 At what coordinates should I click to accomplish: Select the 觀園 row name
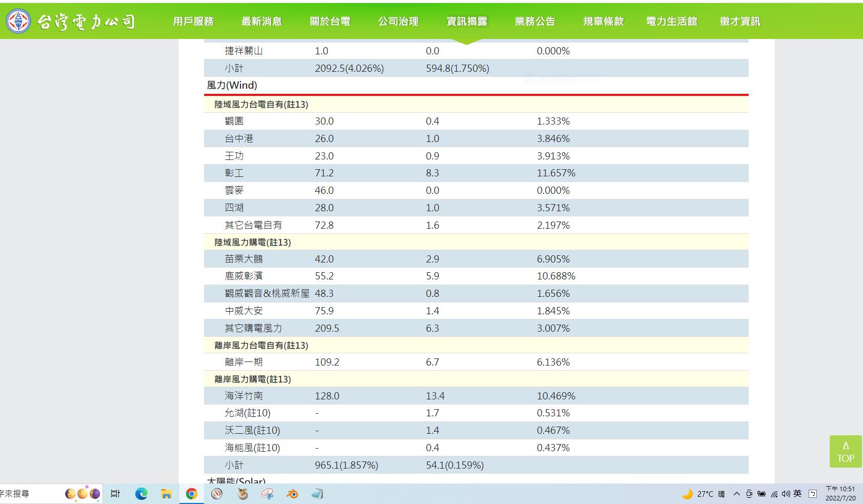(x=234, y=121)
